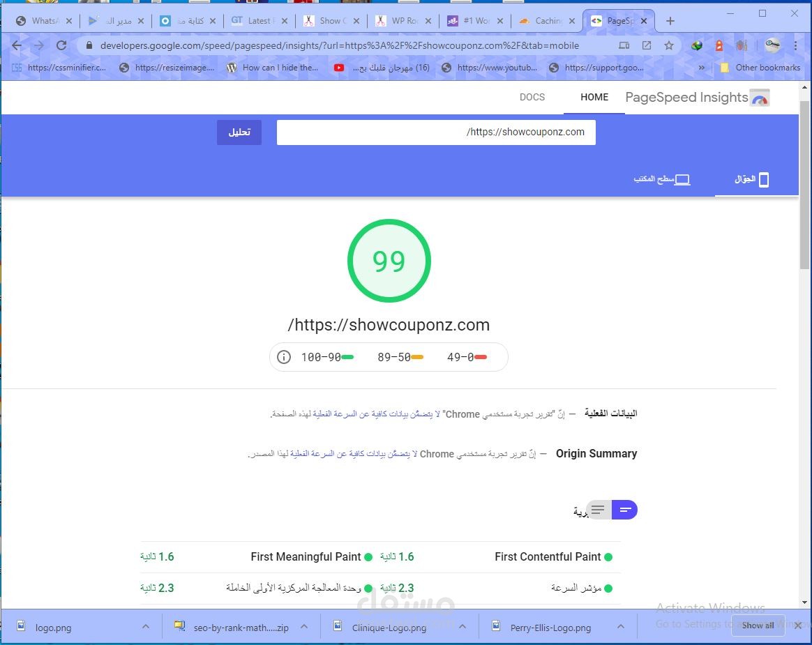The height and width of the screenshot is (645, 812).
Task: Open the https://www.youtub... bookmark
Action: pyautogui.click(x=490, y=68)
